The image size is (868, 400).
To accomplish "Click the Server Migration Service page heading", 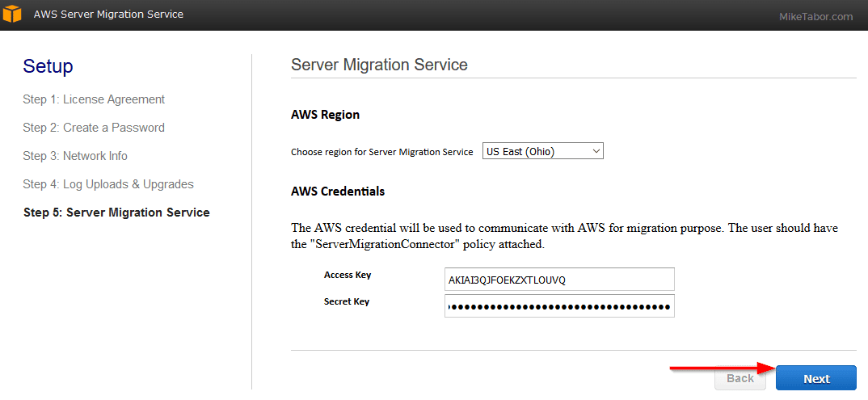I will (x=379, y=64).
